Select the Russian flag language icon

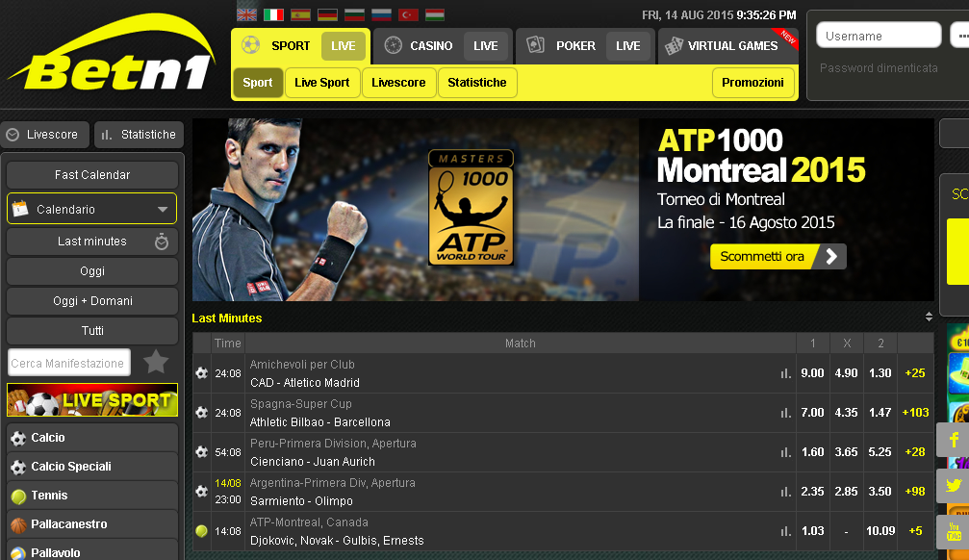tap(381, 14)
